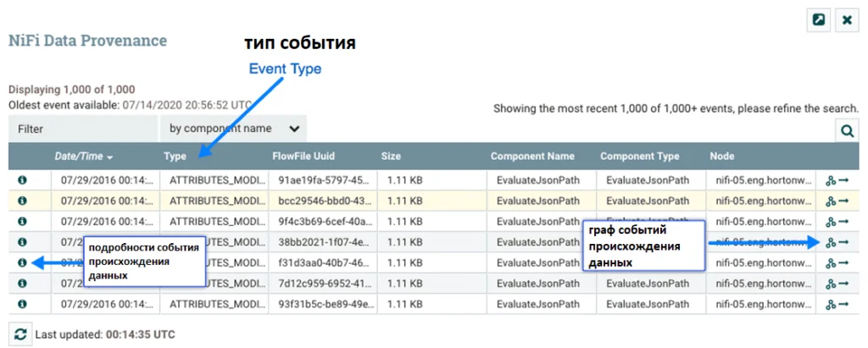This screenshot has height=348, width=868.
Task: Sort by FlowFile Uuid column header
Action: click(303, 157)
